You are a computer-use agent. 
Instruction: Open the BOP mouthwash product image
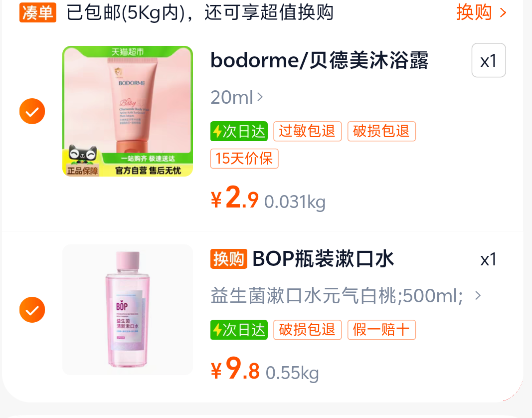[128, 310]
